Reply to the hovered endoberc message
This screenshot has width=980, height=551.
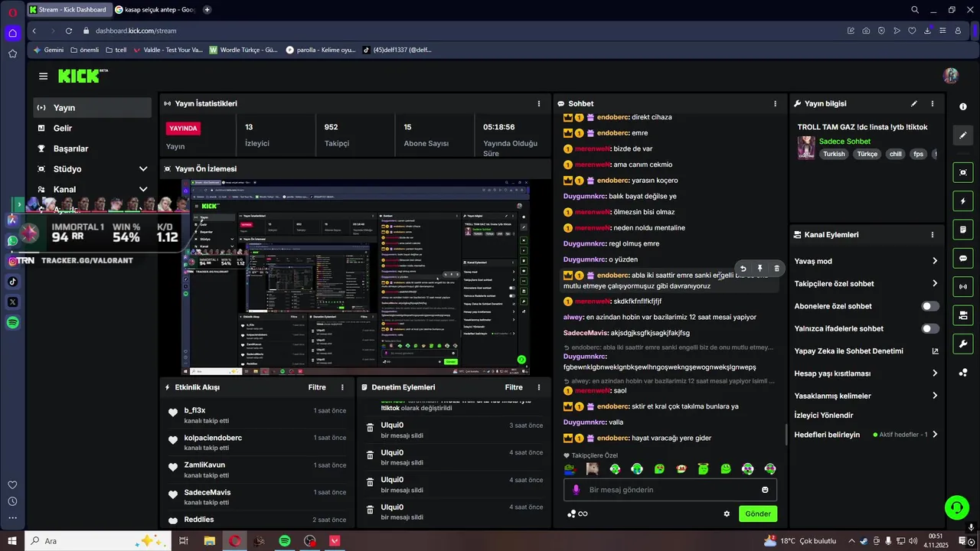point(743,269)
